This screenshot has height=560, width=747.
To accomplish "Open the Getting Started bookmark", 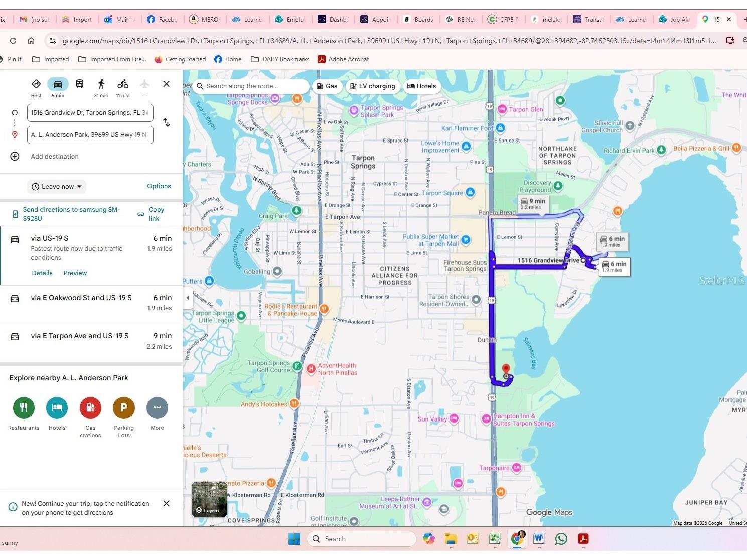I will point(180,59).
